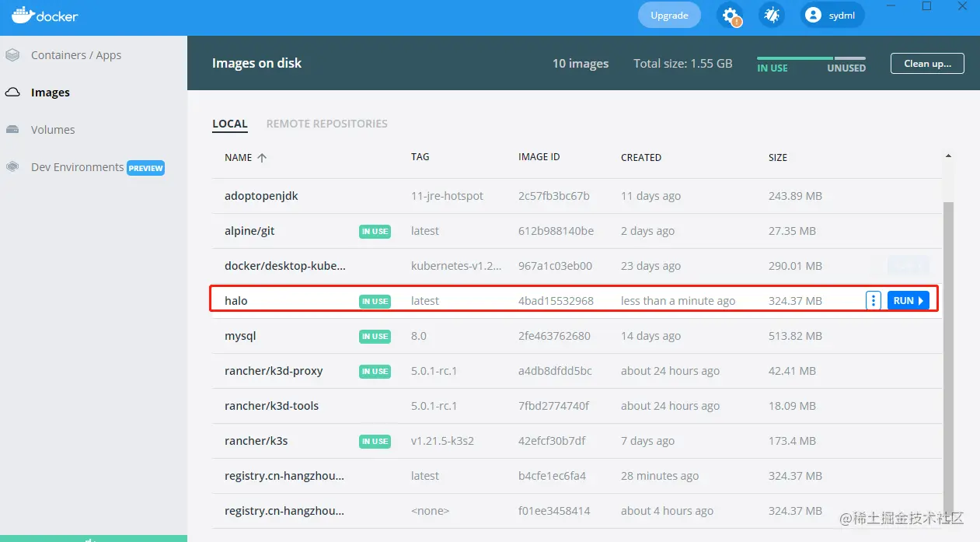Click the SIZE column header

(778, 157)
